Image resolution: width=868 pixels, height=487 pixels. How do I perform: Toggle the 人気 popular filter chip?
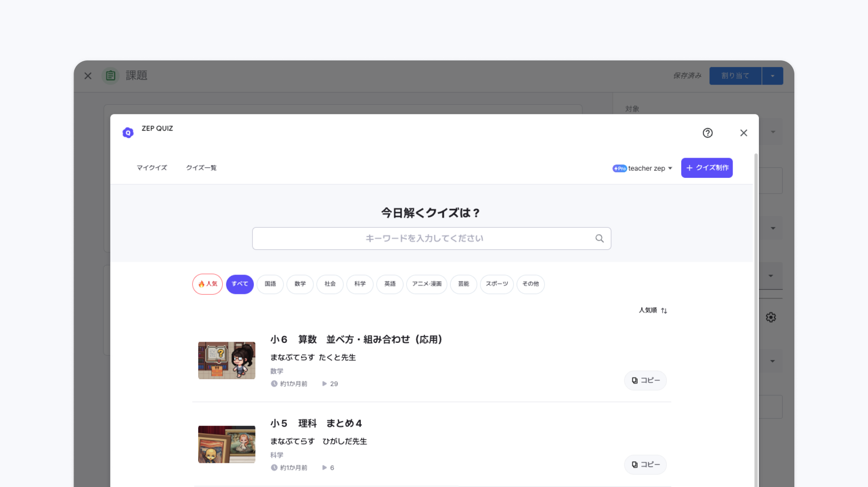[207, 284]
